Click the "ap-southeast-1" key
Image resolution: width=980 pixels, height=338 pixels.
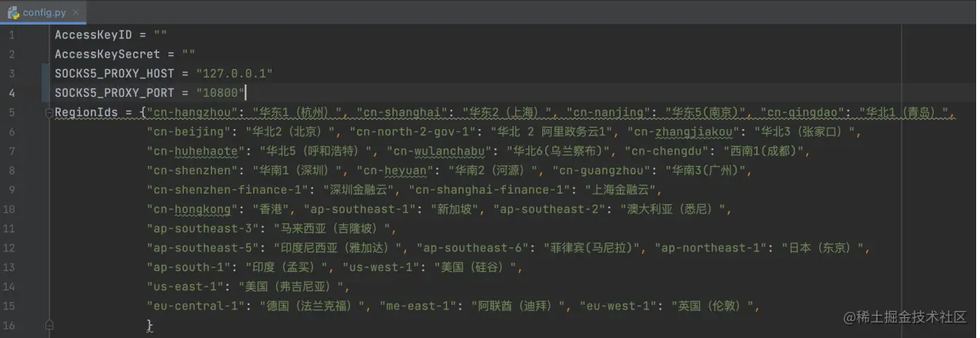click(360, 209)
